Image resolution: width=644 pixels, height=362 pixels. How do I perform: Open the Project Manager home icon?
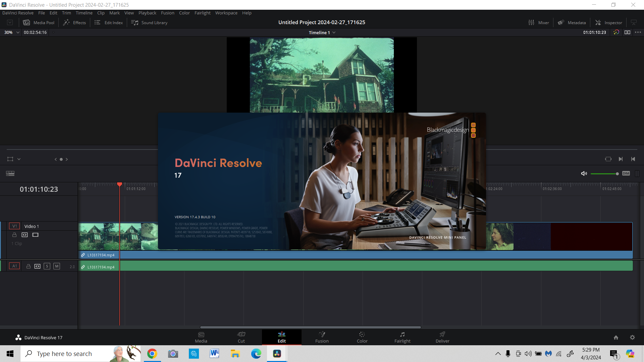pyautogui.click(x=616, y=338)
